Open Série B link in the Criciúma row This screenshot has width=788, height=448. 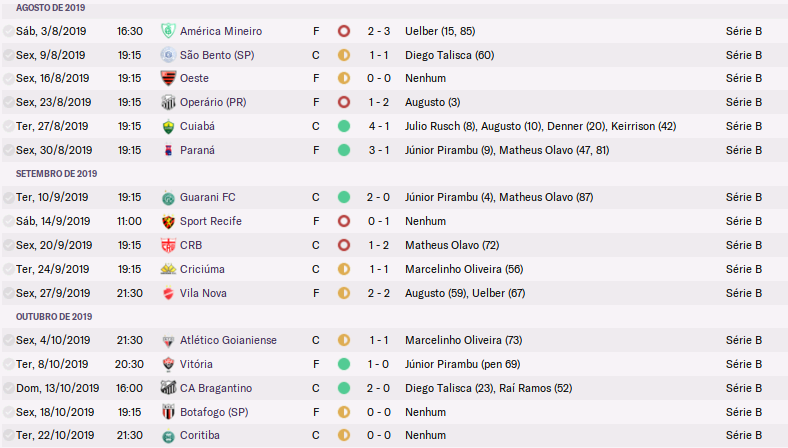[x=743, y=269]
